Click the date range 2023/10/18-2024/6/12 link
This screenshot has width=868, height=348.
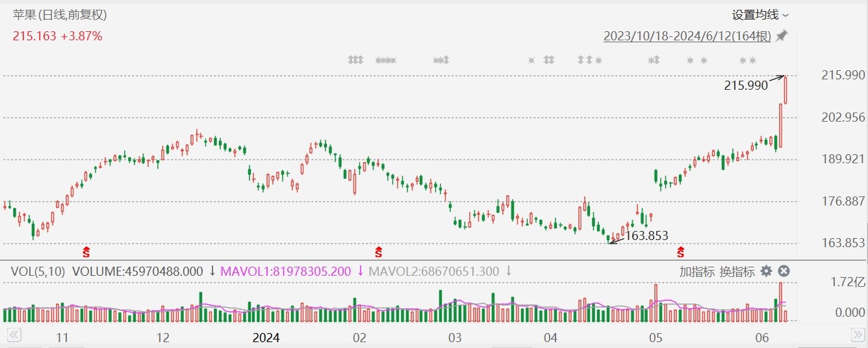(x=687, y=36)
